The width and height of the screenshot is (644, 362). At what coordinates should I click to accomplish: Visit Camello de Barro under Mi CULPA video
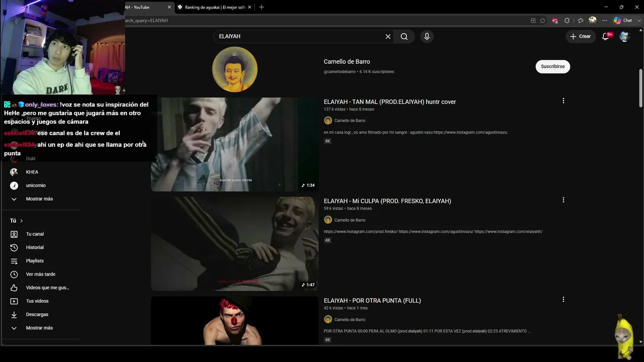coord(350,220)
